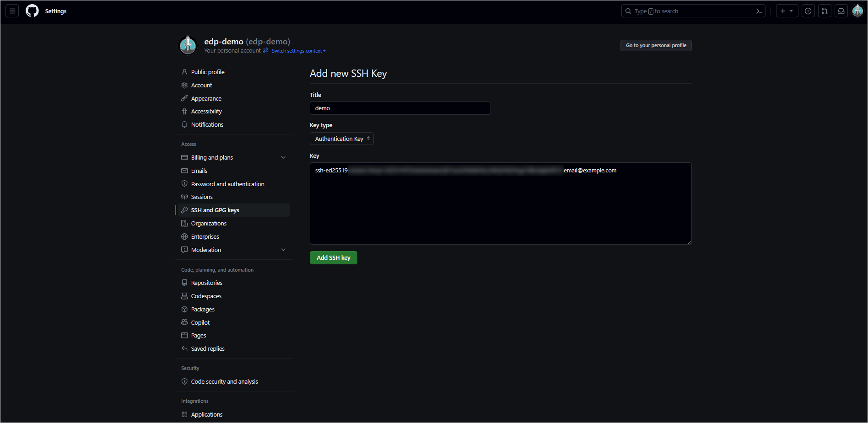Open your profile avatar menu
The image size is (868, 423).
point(857,11)
